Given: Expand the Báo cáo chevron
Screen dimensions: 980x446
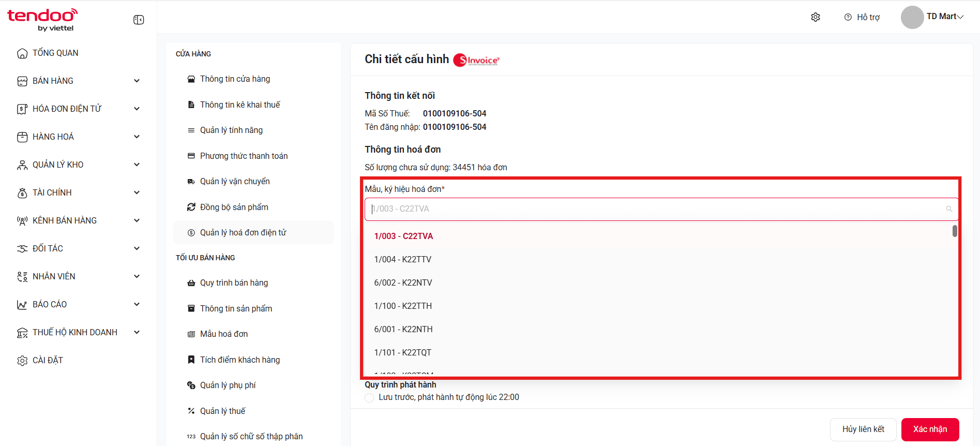Looking at the screenshot, I should tap(137, 304).
